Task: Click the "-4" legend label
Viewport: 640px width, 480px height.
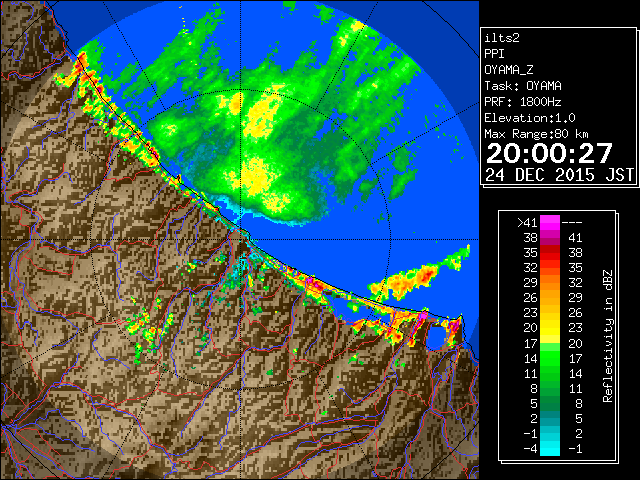Action: coord(530,449)
